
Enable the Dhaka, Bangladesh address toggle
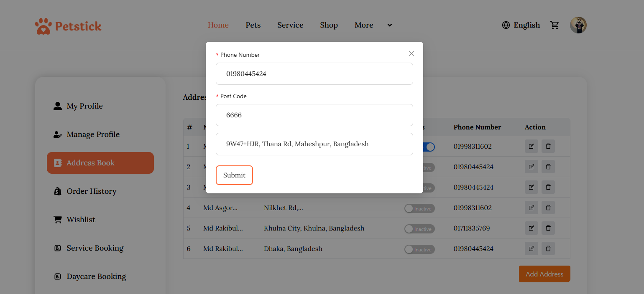tap(419, 249)
